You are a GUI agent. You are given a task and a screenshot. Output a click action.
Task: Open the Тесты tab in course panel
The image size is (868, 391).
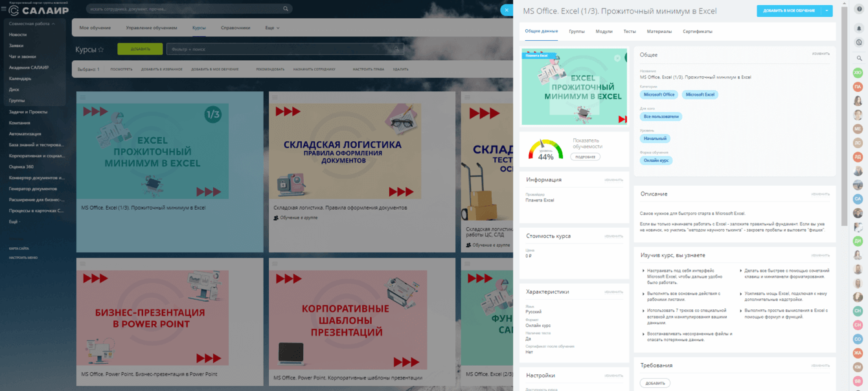(630, 31)
